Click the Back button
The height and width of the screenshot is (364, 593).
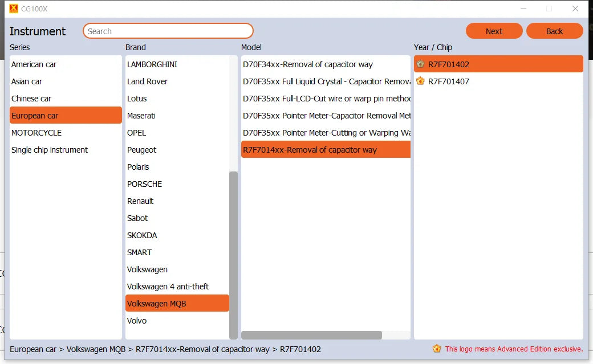click(x=554, y=31)
